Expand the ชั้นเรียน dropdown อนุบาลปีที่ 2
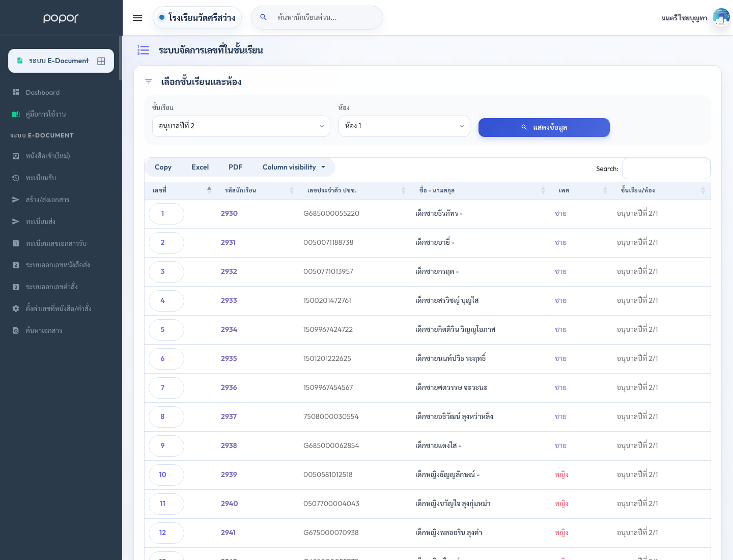Screen dimensions: 733x560 (x=241, y=126)
